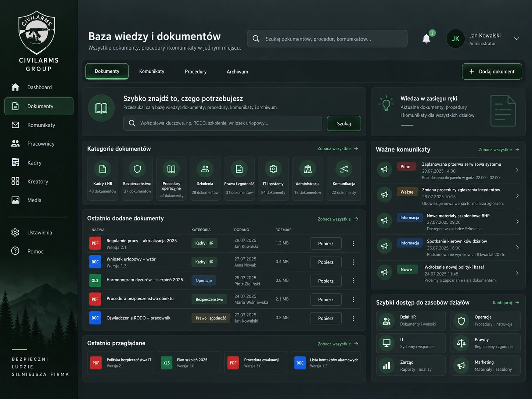Image resolution: width=532 pixels, height=399 pixels.
Task: Open Ustawienia in the sidebar
Action: coord(39,233)
